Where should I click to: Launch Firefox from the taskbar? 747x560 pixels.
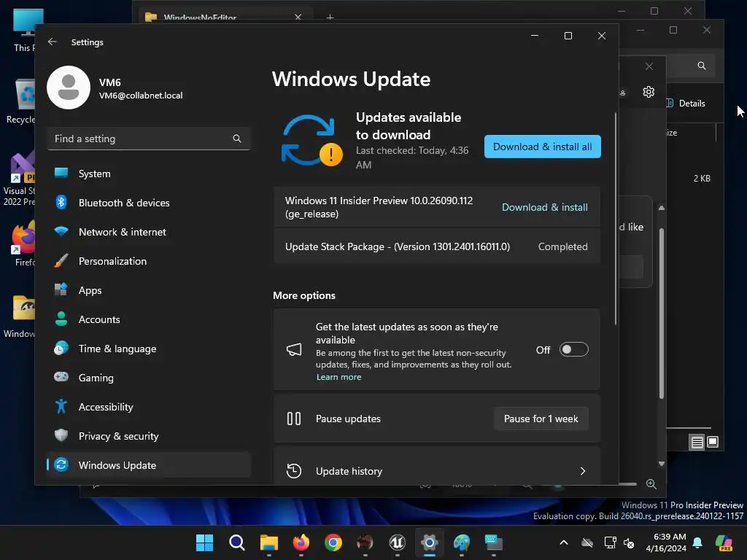click(301, 542)
